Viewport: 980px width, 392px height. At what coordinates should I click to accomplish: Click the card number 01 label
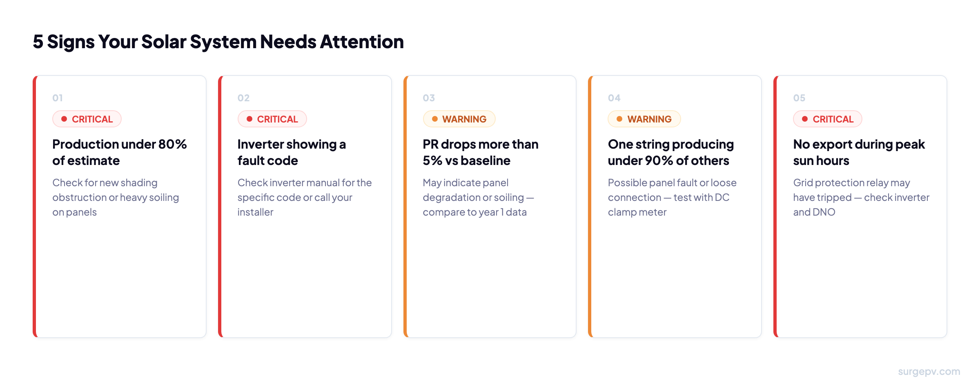click(x=58, y=98)
